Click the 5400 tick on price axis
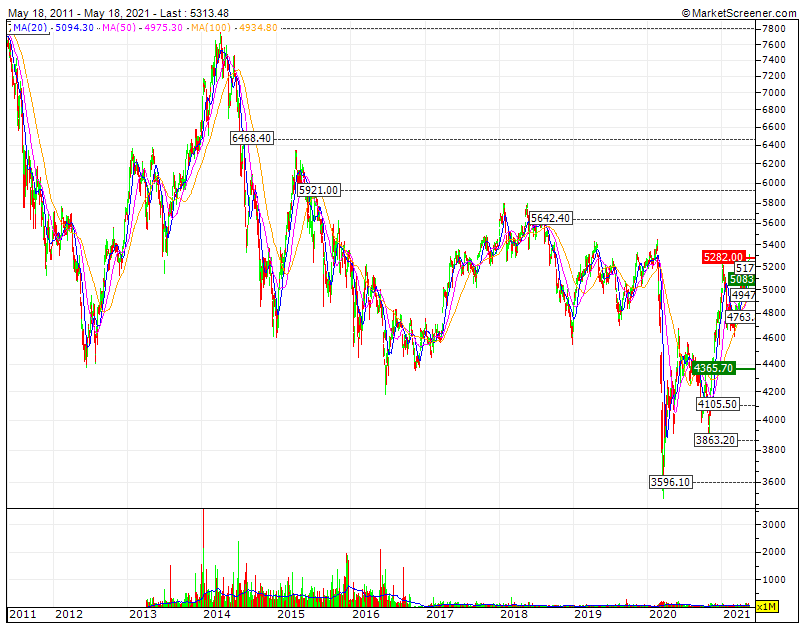Screen dimensions: 805x630 (x=774, y=244)
